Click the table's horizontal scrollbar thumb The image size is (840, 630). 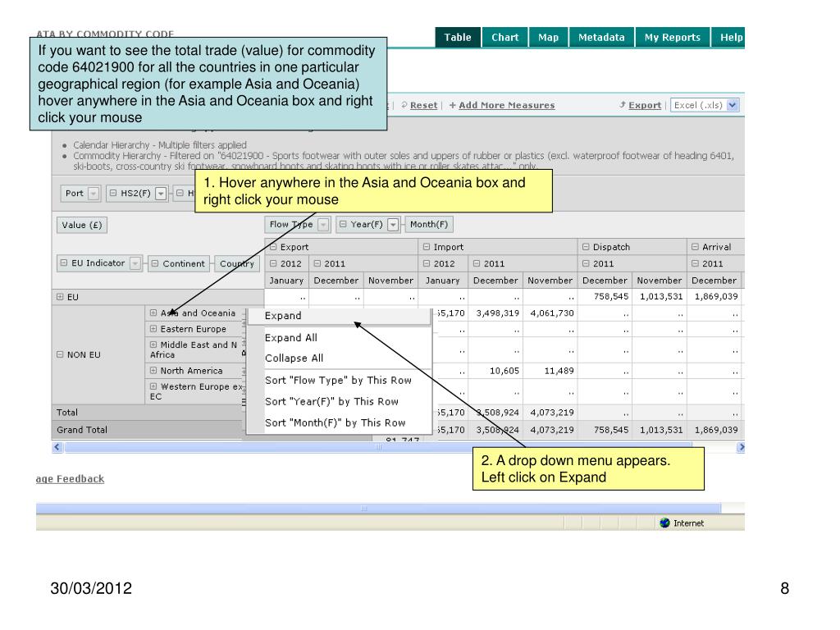click(378, 447)
